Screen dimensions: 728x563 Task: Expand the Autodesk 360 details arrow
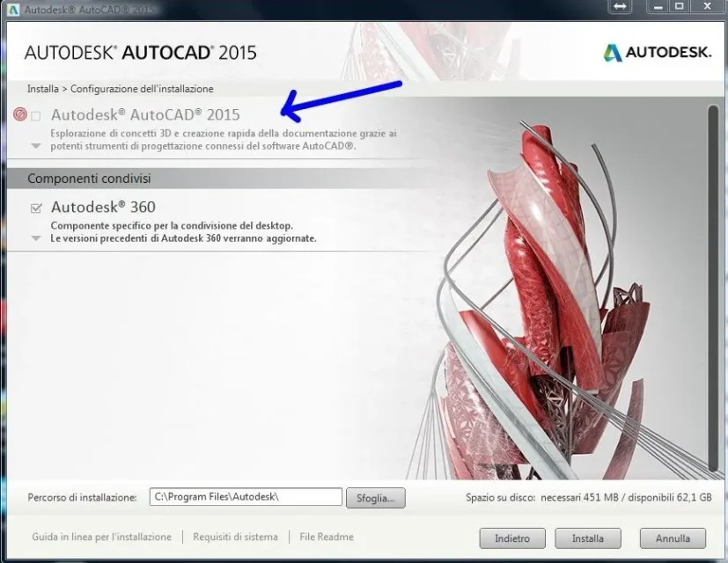[36, 238]
